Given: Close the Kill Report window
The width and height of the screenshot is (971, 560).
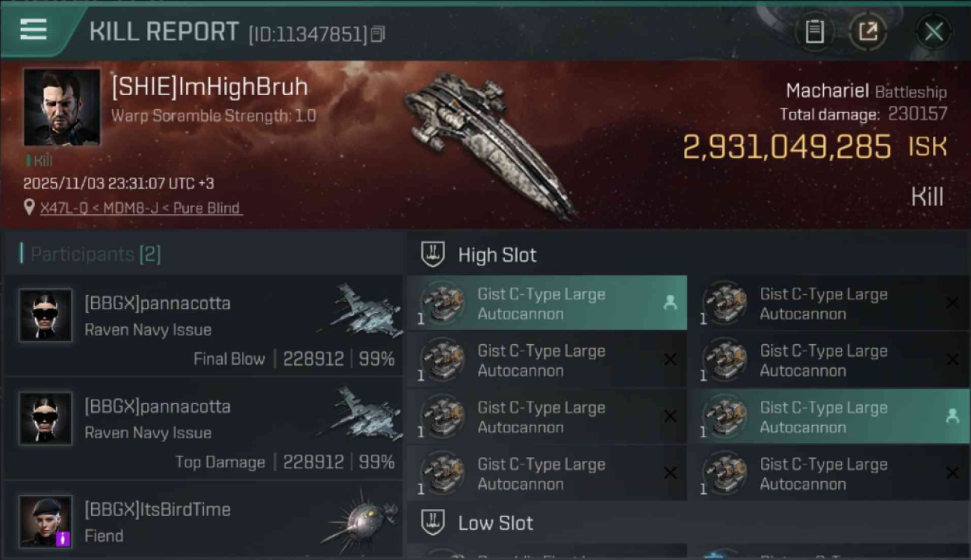Looking at the screenshot, I should click(934, 31).
